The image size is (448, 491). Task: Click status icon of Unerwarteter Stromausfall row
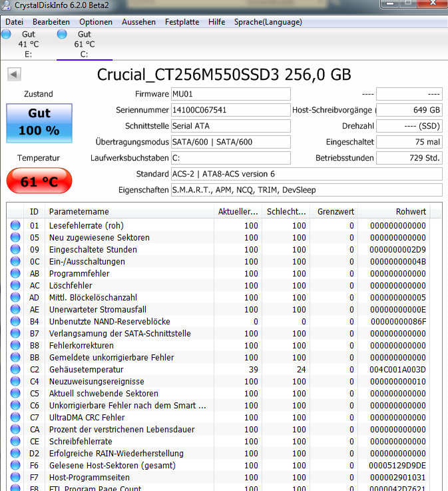pyautogui.click(x=15, y=309)
